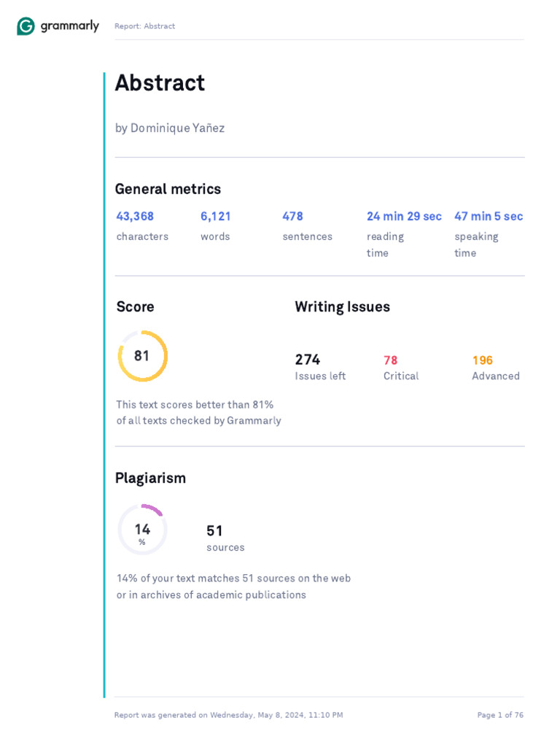Click the 274 issues left count
The image size is (560, 747).
(x=307, y=360)
